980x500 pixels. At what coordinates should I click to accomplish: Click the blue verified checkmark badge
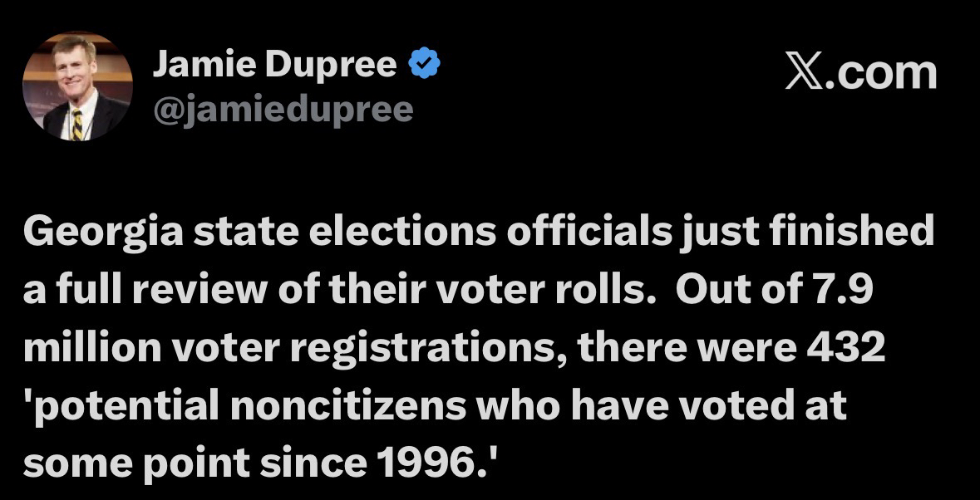(425, 63)
